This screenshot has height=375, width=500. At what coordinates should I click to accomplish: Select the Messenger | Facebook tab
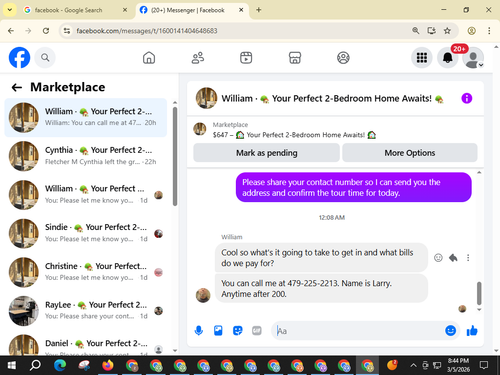tap(188, 10)
